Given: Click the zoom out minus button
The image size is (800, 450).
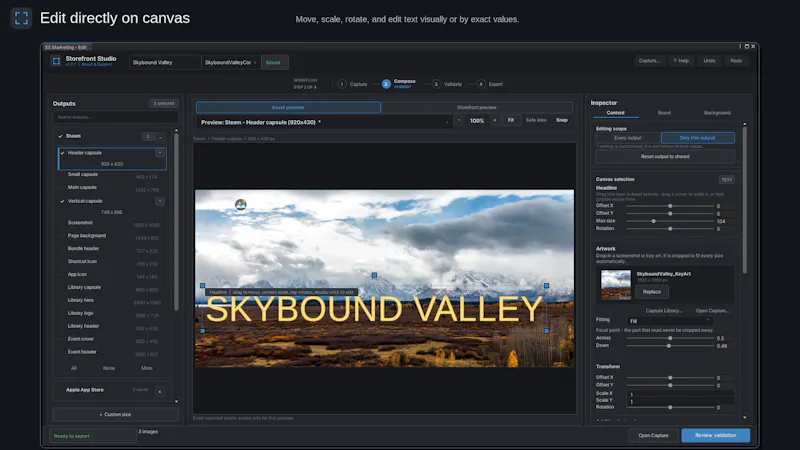Looking at the screenshot, I should point(459,120).
